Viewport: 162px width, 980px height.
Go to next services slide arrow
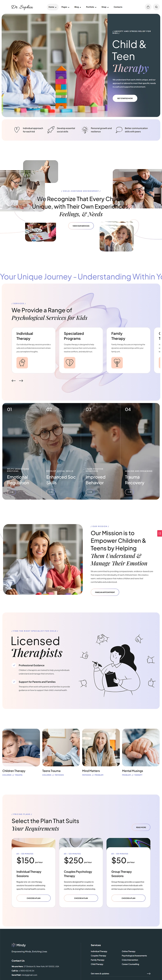pos(21,380)
